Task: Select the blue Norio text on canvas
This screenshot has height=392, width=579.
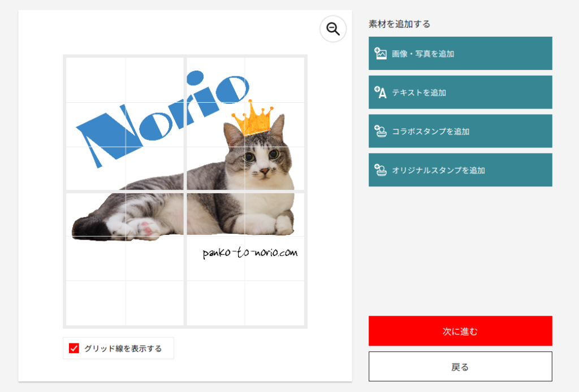Action: tap(162, 118)
